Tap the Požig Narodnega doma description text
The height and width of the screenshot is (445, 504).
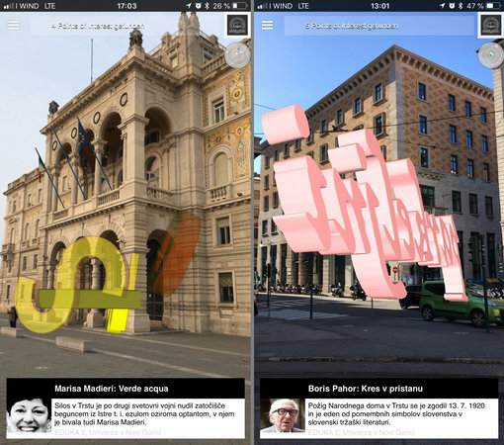click(x=396, y=413)
